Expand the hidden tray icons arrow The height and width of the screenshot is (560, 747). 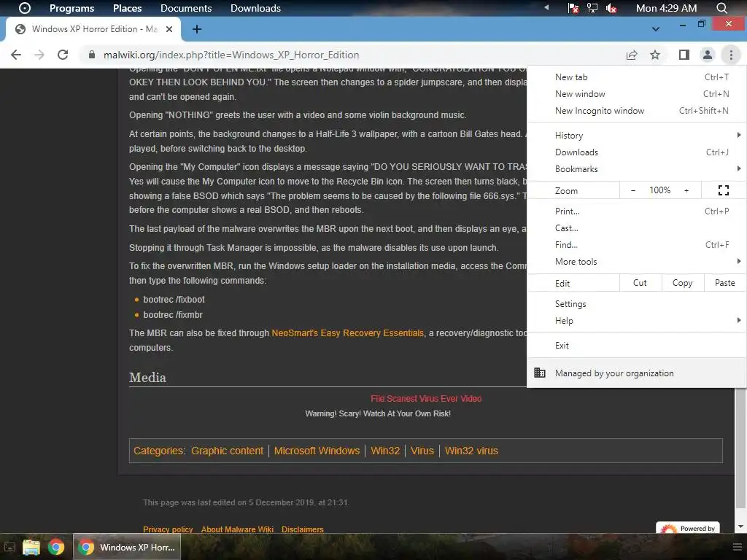coord(546,7)
